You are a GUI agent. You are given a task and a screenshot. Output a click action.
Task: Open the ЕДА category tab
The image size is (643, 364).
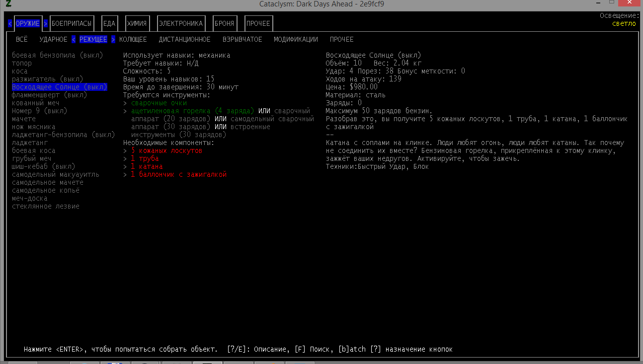[x=109, y=23]
